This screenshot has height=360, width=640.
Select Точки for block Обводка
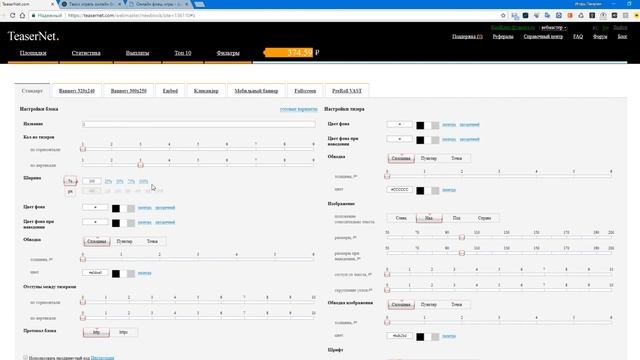[152, 242]
